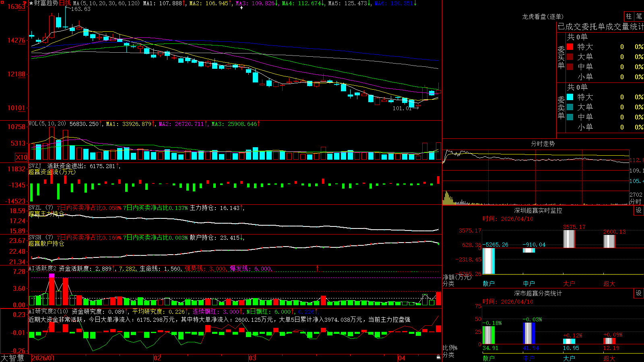Click the blue 中户 bar showing 41.94

pos(529,333)
